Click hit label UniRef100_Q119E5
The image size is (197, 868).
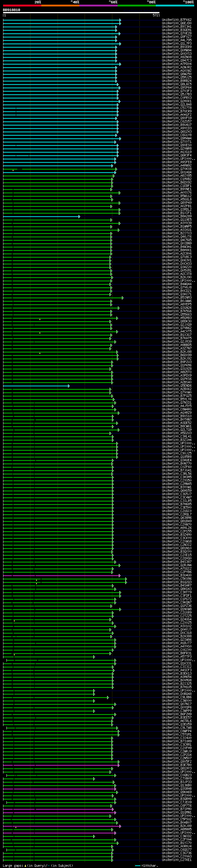[177, 220]
